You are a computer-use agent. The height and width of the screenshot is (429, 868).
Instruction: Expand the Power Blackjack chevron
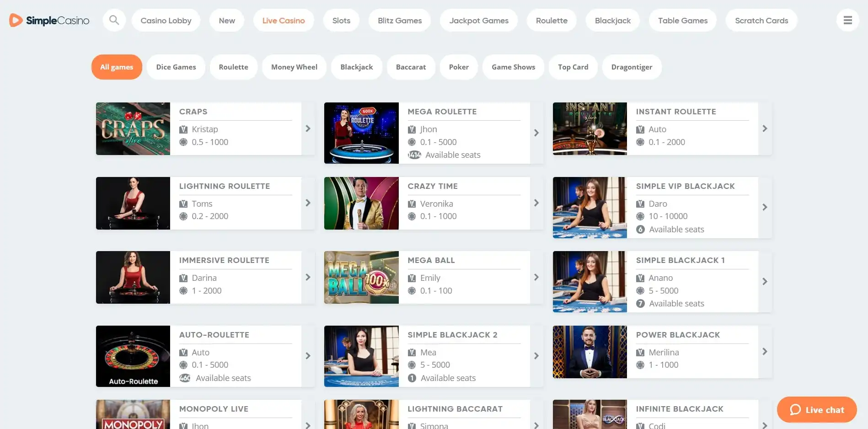click(x=765, y=351)
